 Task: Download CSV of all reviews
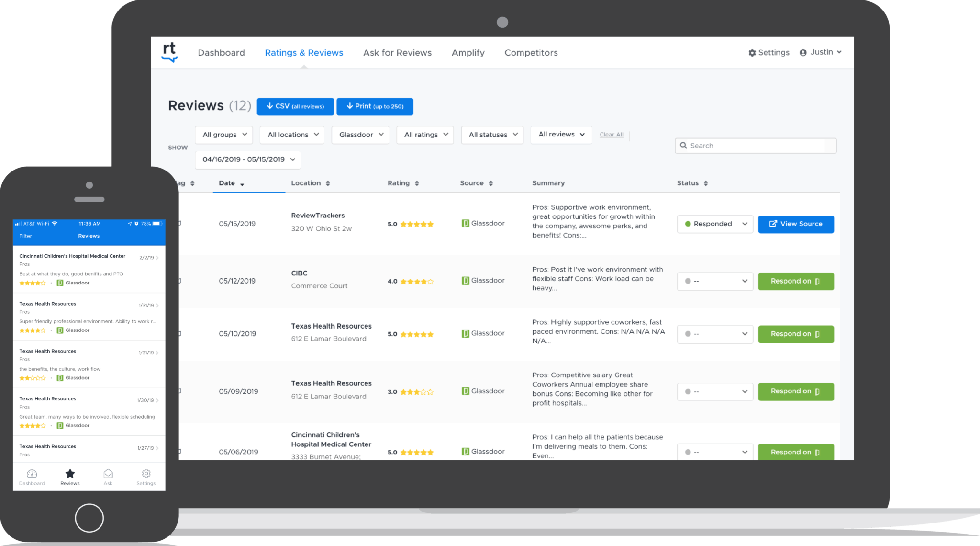pyautogui.click(x=295, y=106)
